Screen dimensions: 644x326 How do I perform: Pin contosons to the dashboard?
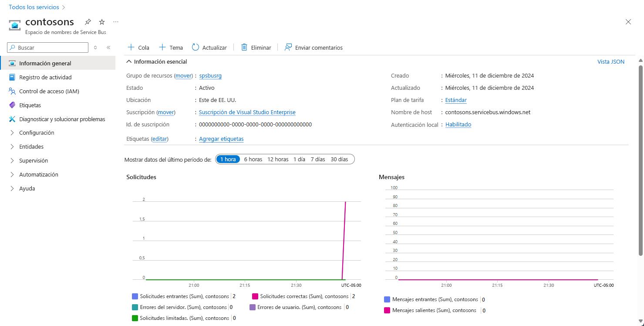88,22
